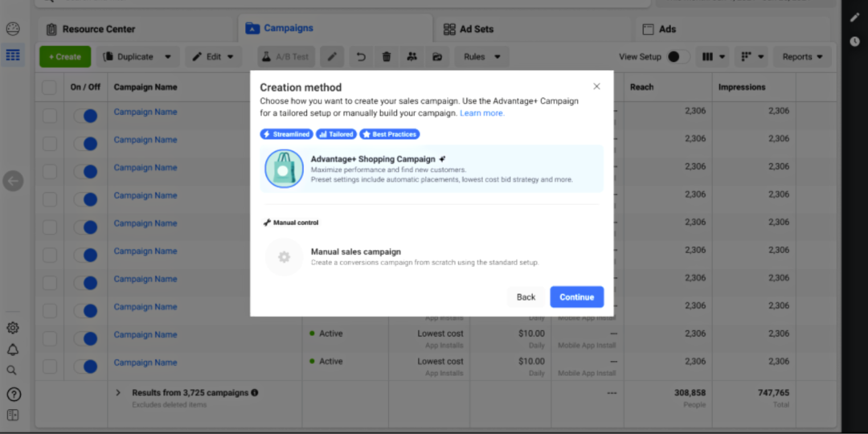Toggle the View Setup switch
This screenshot has height=434, width=868.
click(678, 57)
